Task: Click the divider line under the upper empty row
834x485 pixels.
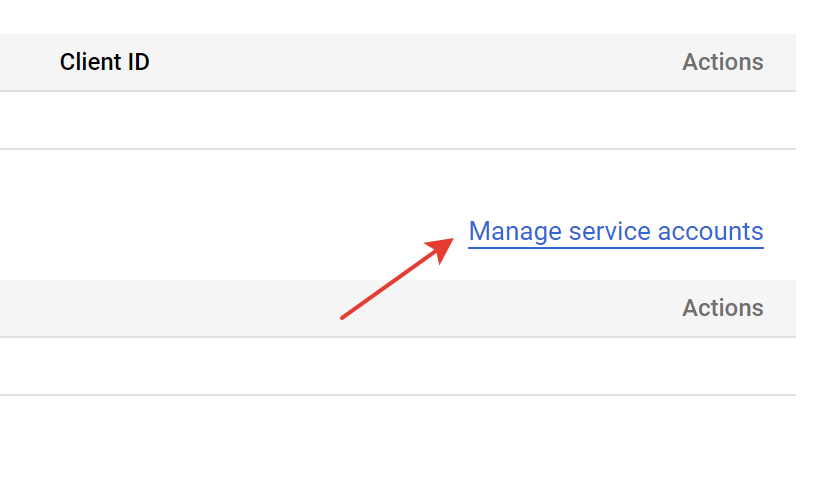Action: [398, 149]
